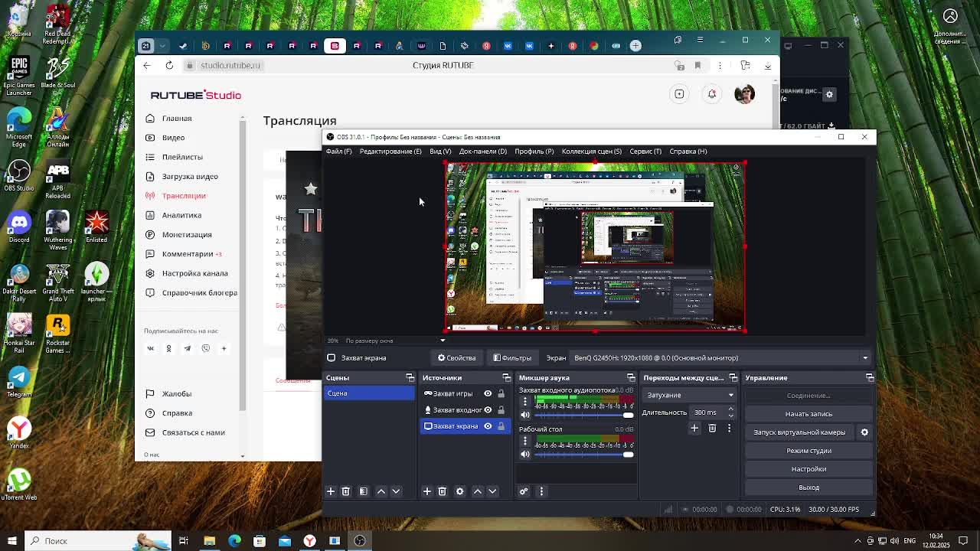Go back in the browser
The height and width of the screenshot is (551, 980).
pos(147,65)
